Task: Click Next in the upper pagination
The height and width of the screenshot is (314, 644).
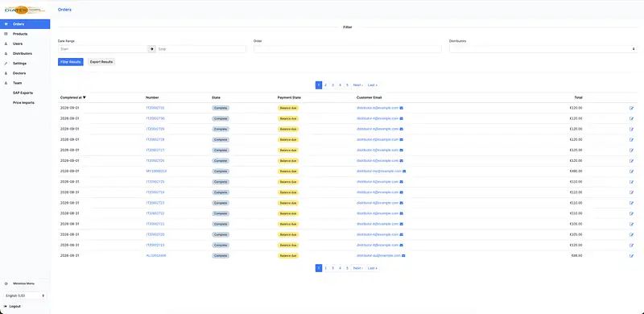Action: 357,85
